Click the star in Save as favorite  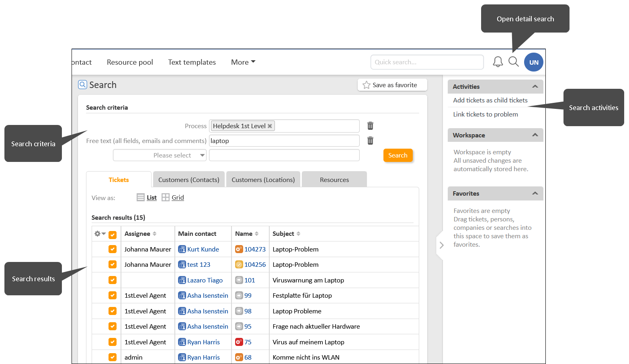click(x=366, y=85)
